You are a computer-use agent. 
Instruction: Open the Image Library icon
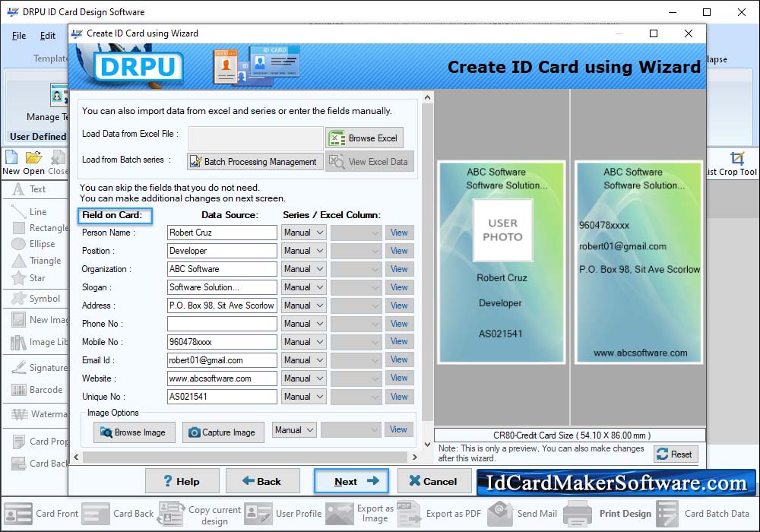click(x=18, y=342)
